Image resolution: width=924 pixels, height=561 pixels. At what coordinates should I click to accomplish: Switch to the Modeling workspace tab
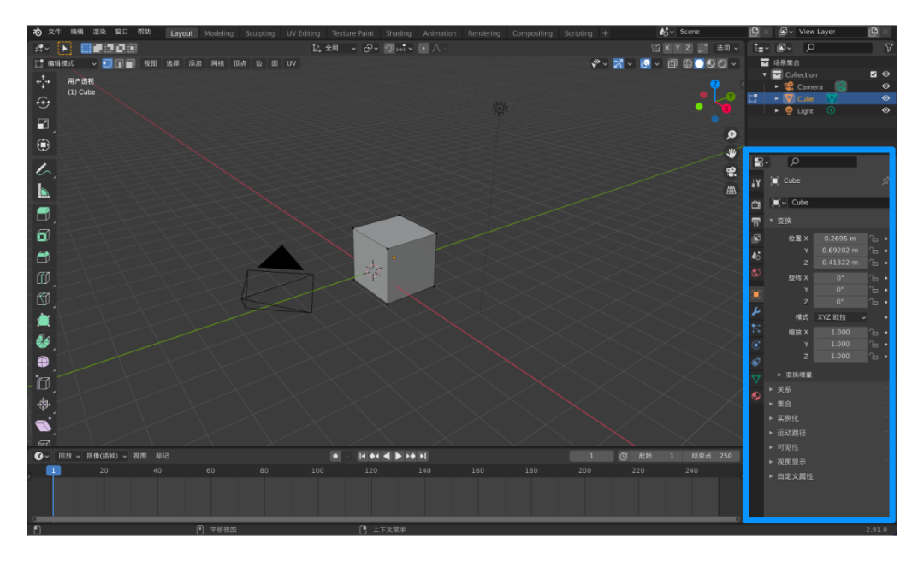click(219, 33)
